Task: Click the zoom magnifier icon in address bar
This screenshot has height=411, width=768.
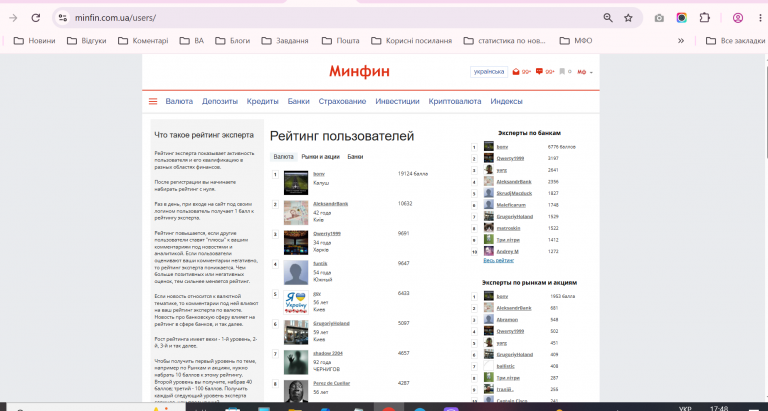Action: 608,18
